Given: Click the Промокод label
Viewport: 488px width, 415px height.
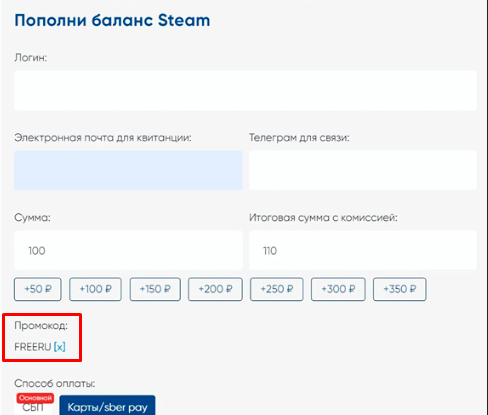Looking at the screenshot, I should [41, 326].
